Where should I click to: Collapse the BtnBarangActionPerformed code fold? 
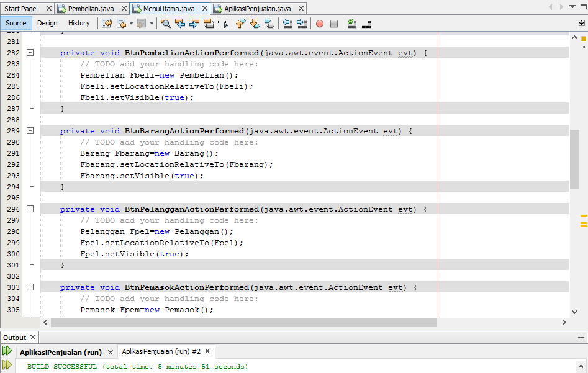point(30,131)
